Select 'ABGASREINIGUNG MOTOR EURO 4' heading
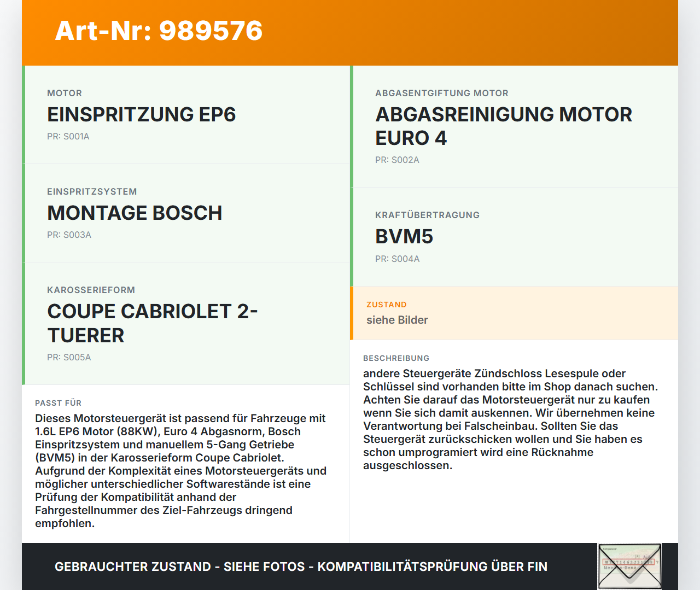Viewport: 700px width, 590px height. 504,126
